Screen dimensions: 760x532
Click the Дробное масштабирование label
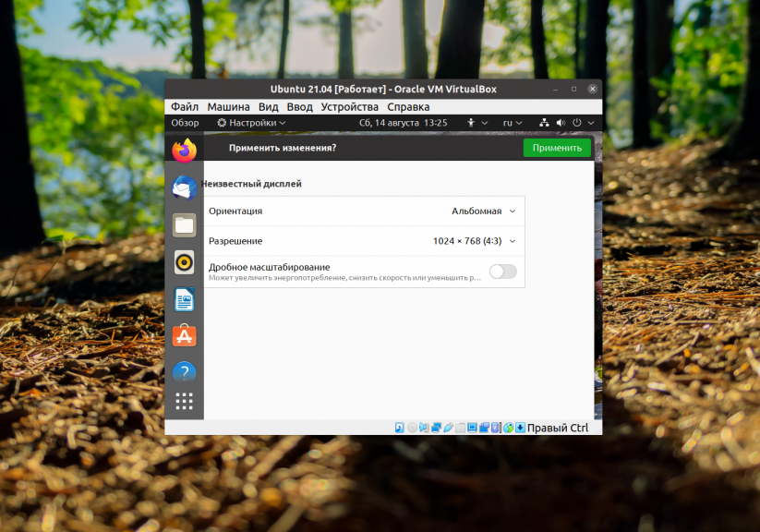point(269,267)
